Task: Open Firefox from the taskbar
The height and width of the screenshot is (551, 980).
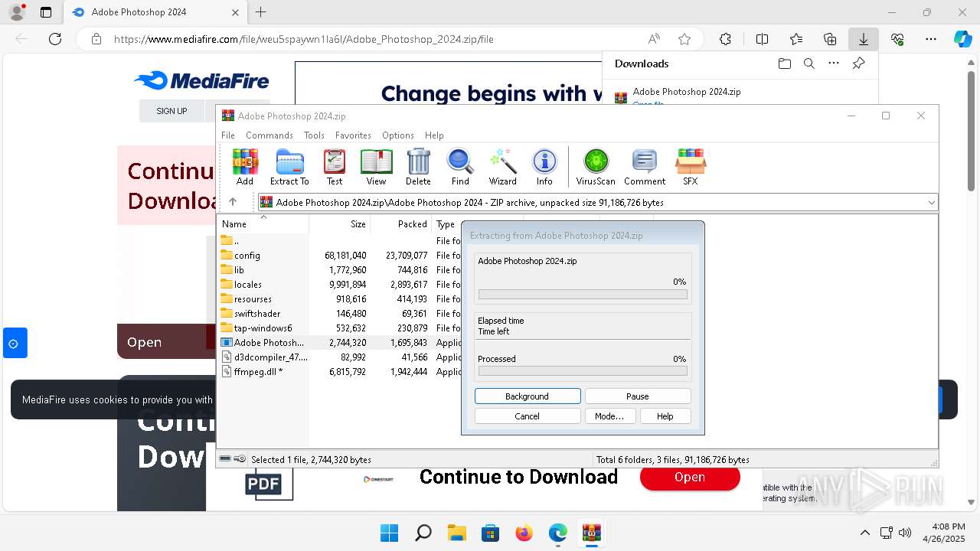Action: pos(524,533)
